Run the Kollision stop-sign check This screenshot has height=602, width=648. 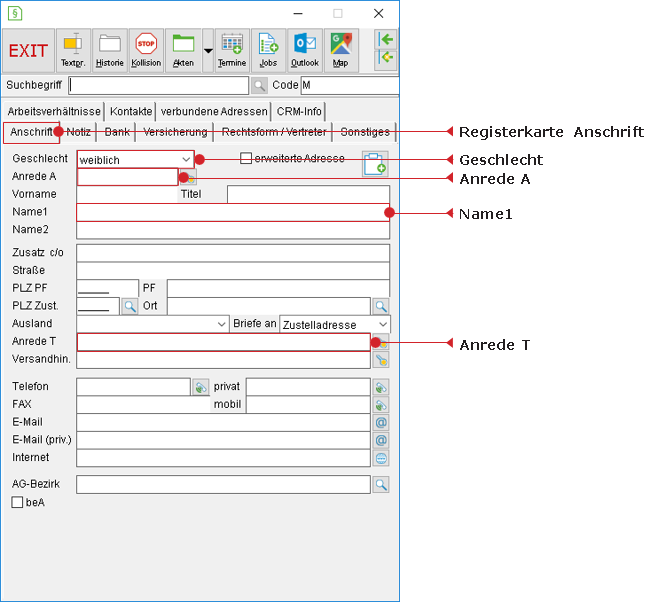tap(146, 51)
